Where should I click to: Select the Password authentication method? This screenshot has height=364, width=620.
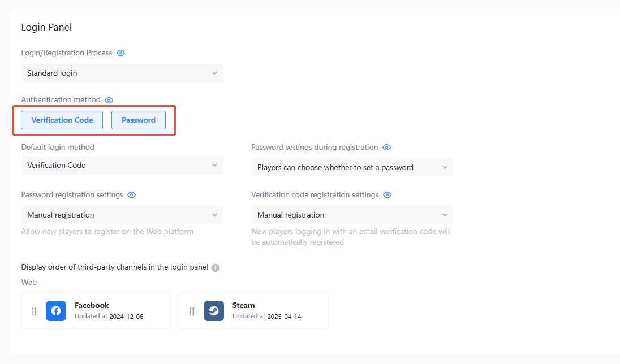coord(138,120)
